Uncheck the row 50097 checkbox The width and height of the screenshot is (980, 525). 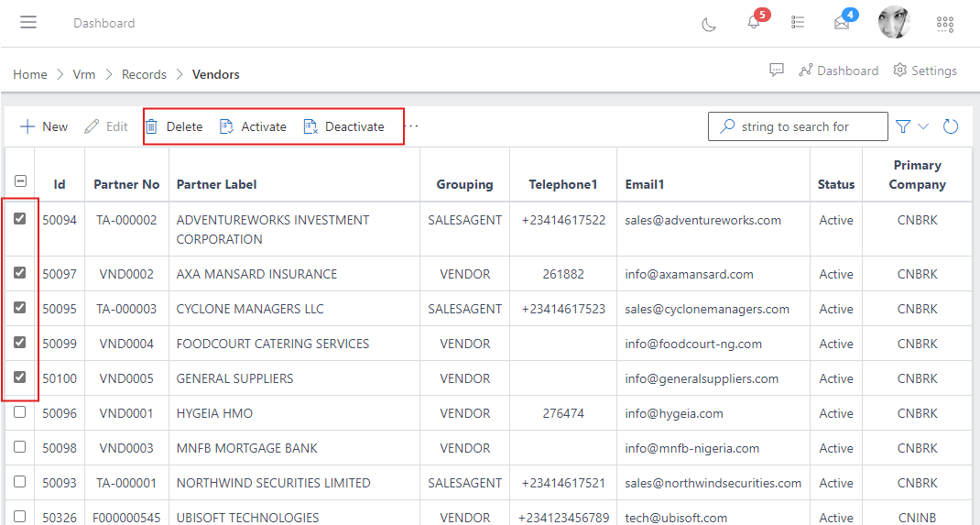tap(20, 272)
